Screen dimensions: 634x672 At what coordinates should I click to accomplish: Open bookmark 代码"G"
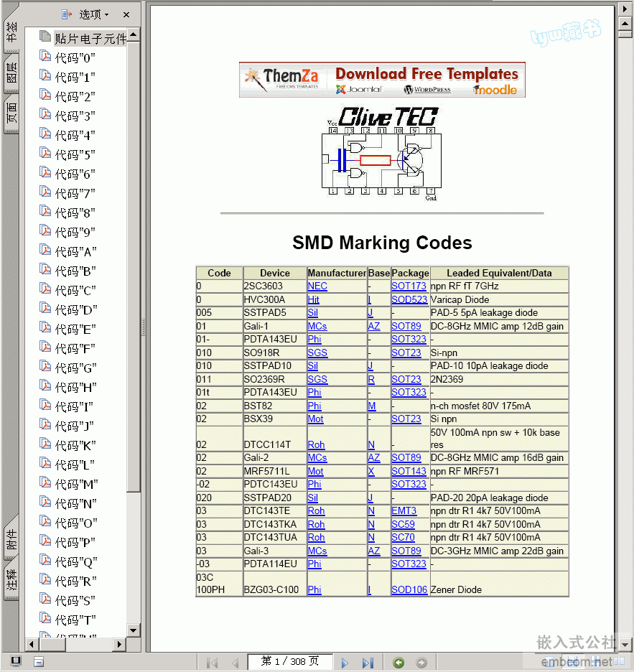(76, 368)
